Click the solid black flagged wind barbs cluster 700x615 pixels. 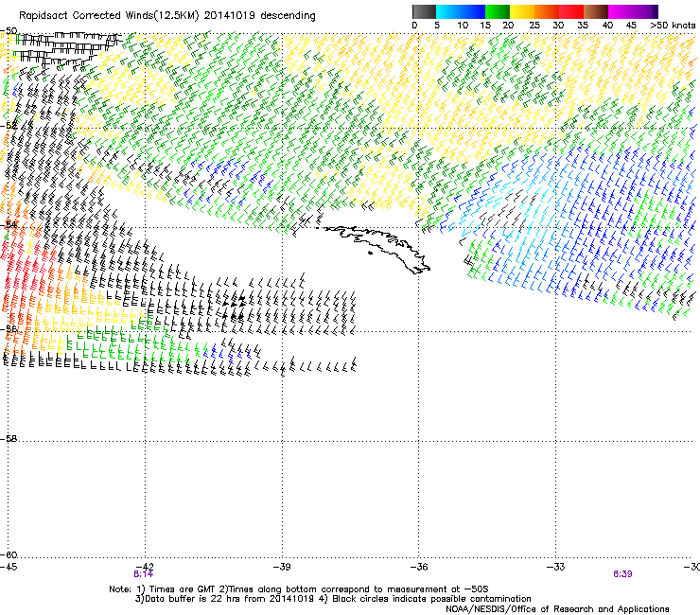[x=234, y=307]
